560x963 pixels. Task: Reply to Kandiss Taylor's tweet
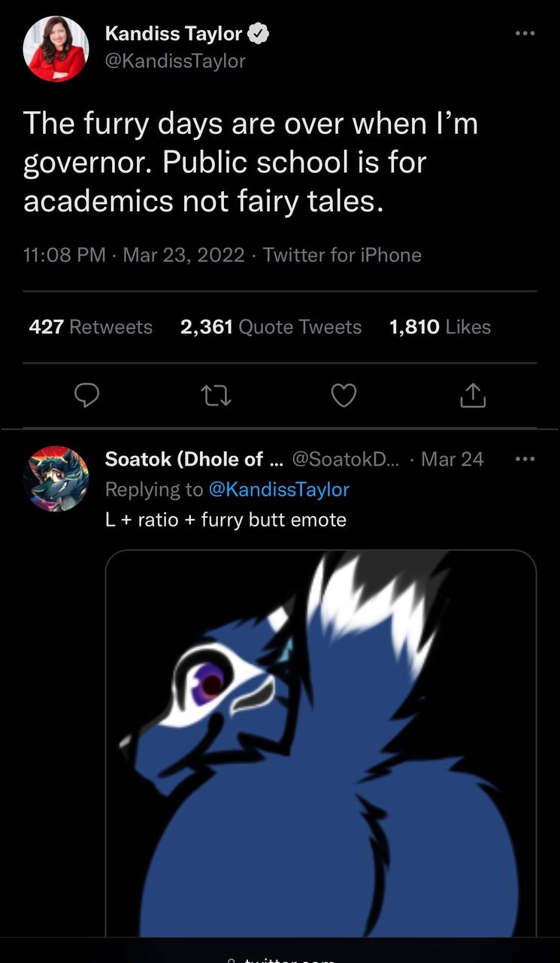pos(88,395)
